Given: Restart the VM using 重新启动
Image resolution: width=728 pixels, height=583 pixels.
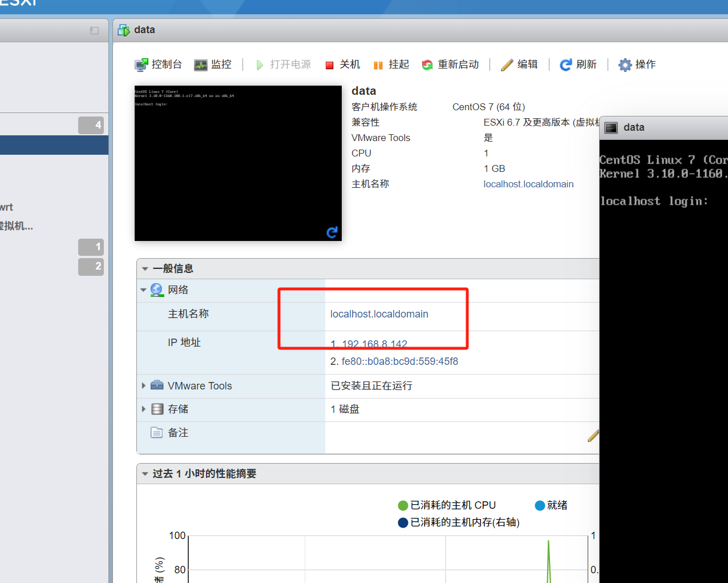Looking at the screenshot, I should (450, 65).
